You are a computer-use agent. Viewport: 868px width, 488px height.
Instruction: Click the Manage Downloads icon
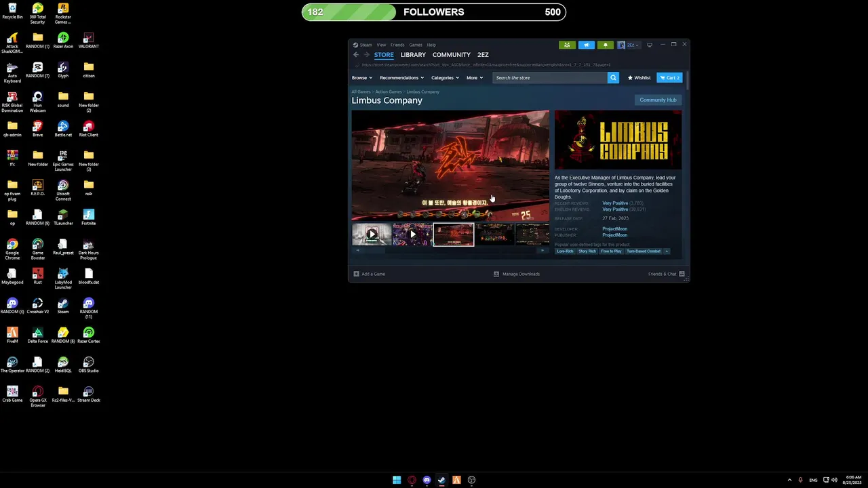click(x=496, y=274)
